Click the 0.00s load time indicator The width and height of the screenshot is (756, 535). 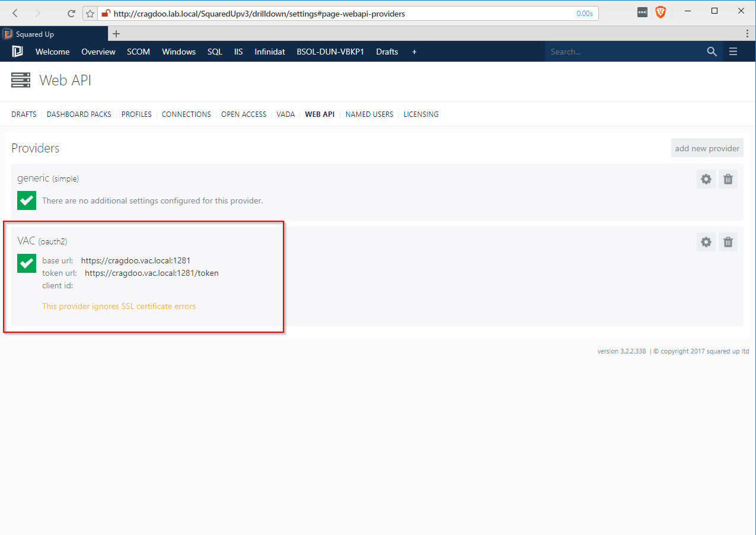[x=585, y=14]
